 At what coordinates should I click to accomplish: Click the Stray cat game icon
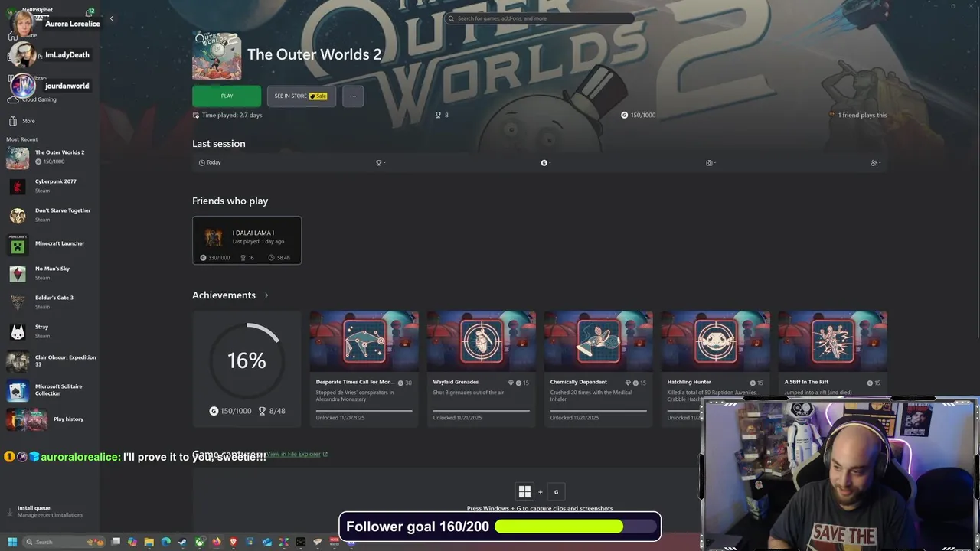(x=18, y=332)
